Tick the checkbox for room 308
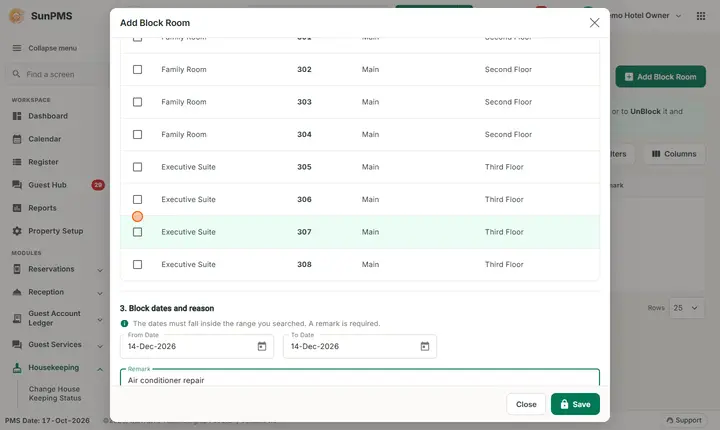 pyautogui.click(x=137, y=264)
